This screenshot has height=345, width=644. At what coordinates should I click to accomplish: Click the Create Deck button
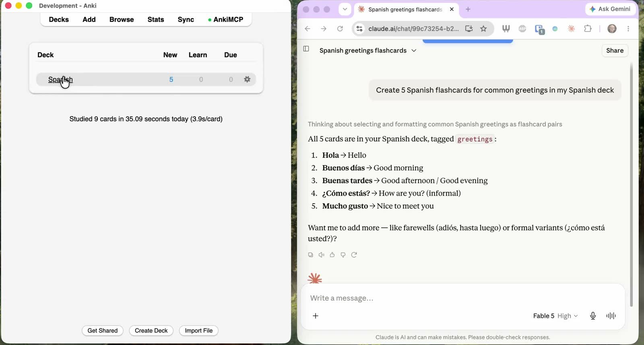151,330
